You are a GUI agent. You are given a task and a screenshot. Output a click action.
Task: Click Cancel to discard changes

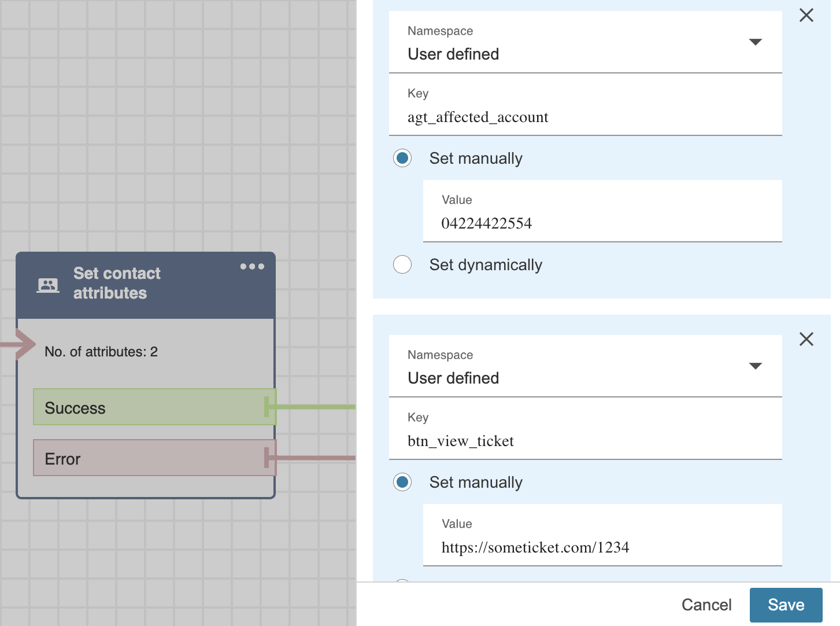706,605
